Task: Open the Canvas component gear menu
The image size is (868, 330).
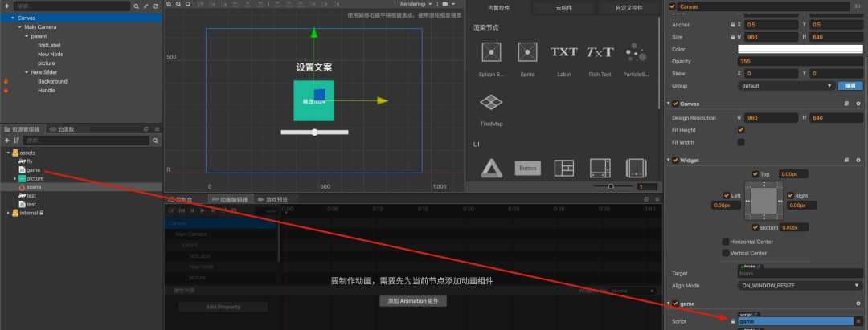Action: (x=858, y=104)
